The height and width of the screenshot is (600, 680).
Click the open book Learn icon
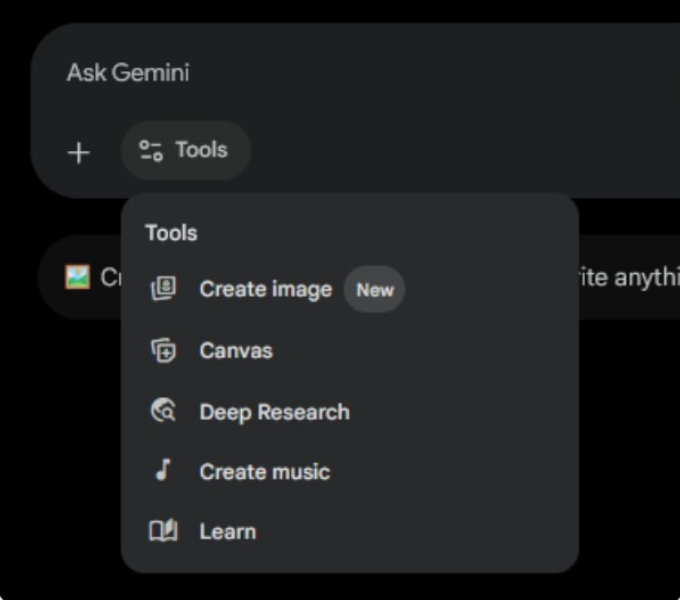pyautogui.click(x=163, y=531)
